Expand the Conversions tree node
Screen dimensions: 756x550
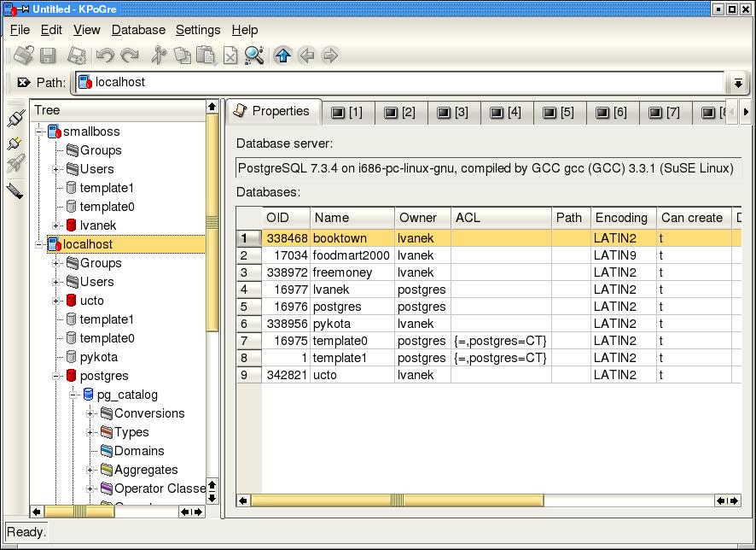tap(90, 413)
